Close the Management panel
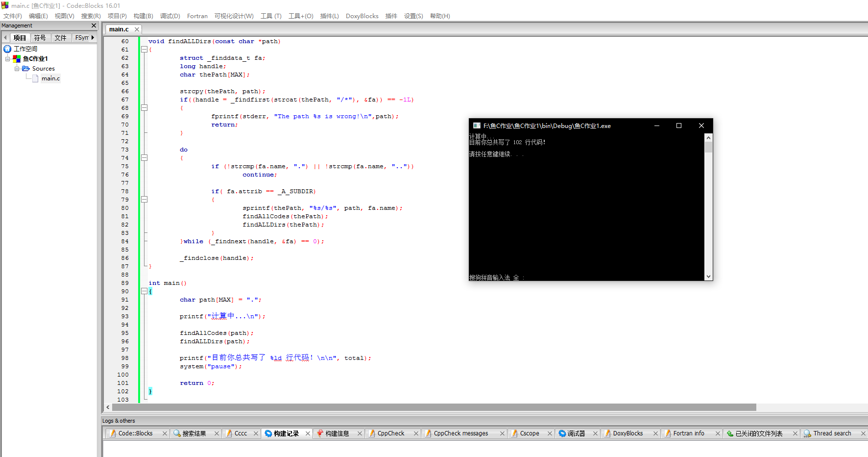Screen dimensions: 868x457 pos(94,25)
